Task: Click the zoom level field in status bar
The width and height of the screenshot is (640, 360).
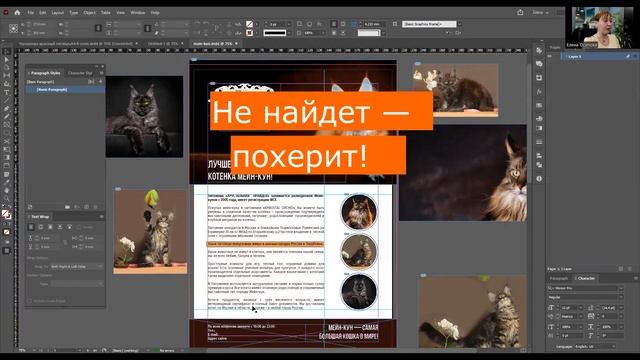Action: point(22,351)
